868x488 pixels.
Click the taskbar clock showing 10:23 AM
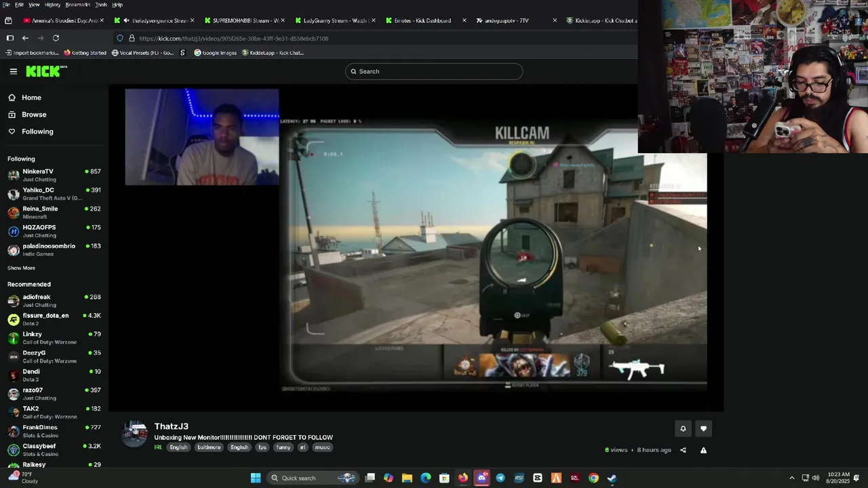[x=837, y=478]
